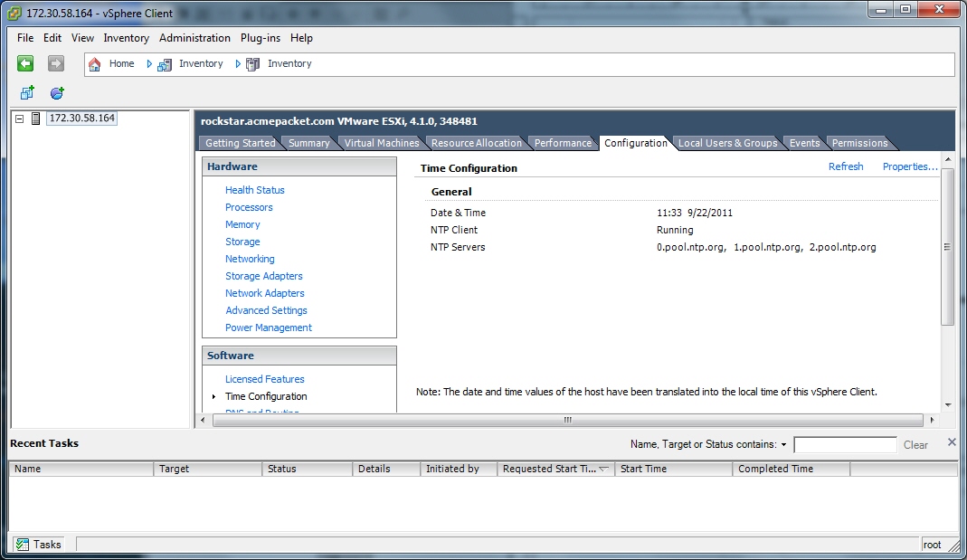This screenshot has height=560, width=967.
Task: Open Networking hardware link
Action: [x=250, y=259]
